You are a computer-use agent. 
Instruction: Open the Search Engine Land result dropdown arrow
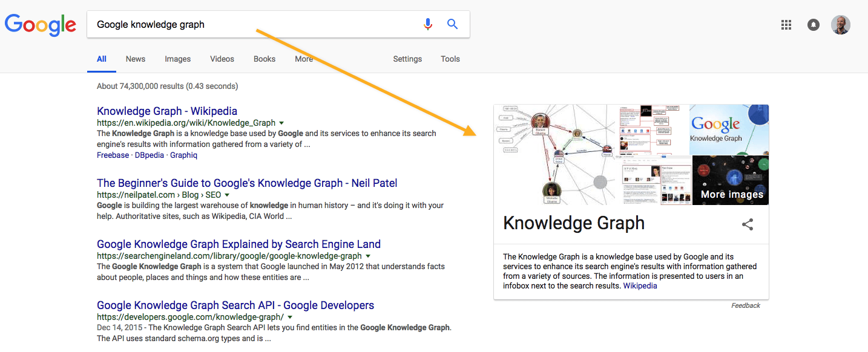pyautogui.click(x=369, y=255)
